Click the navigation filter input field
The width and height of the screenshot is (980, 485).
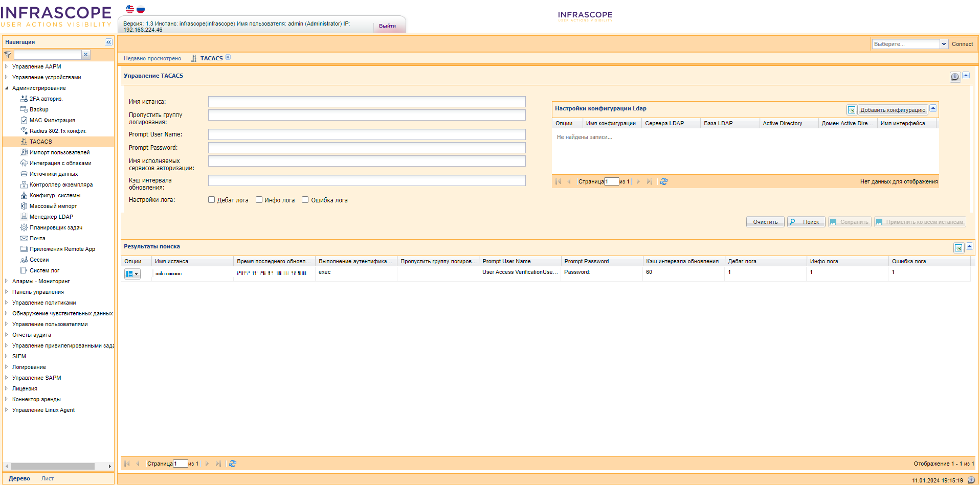[x=48, y=55]
